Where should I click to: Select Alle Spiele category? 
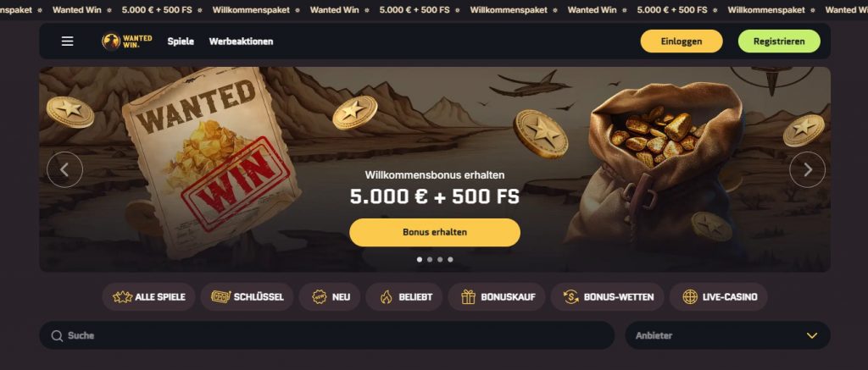[149, 297]
